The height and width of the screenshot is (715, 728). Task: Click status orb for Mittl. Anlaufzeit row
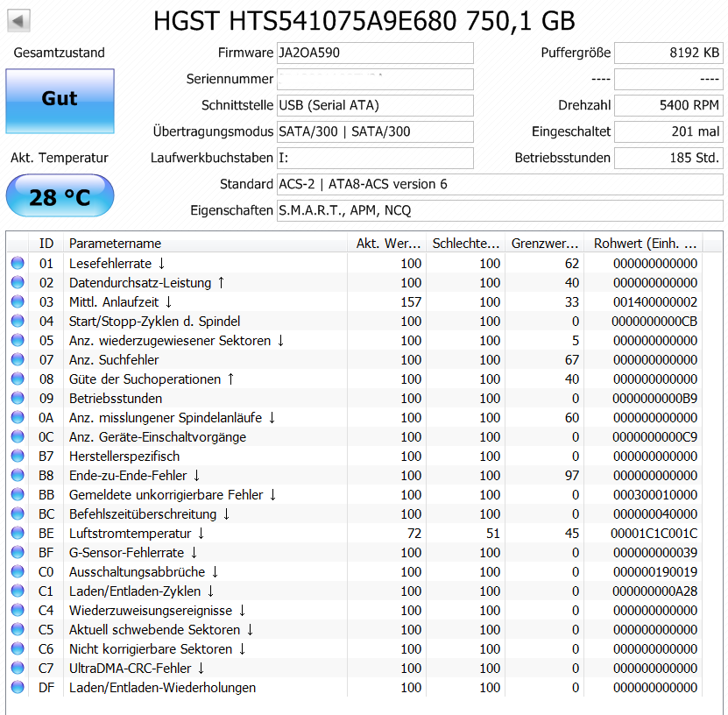[x=18, y=301]
